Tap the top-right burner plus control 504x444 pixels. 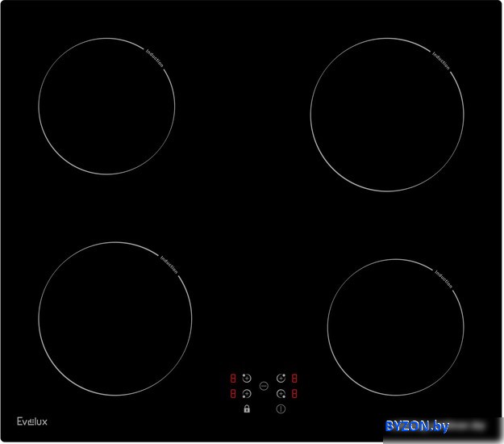(281, 378)
